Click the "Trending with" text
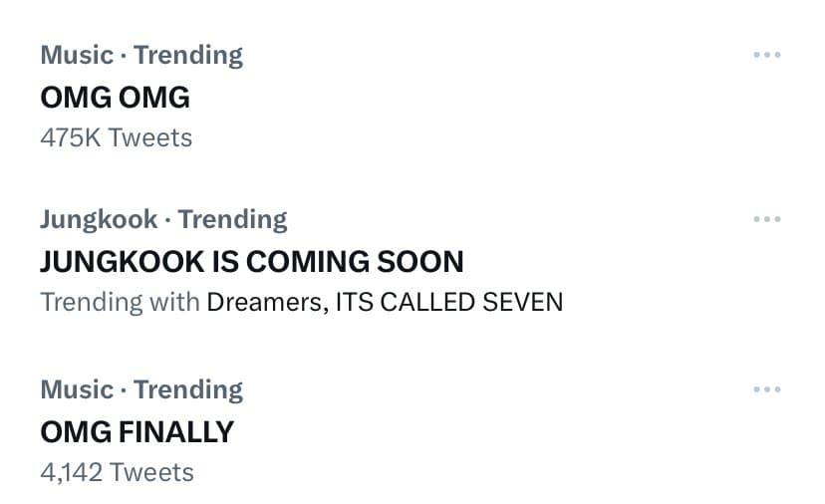The height and width of the screenshot is (504, 825). click(120, 301)
